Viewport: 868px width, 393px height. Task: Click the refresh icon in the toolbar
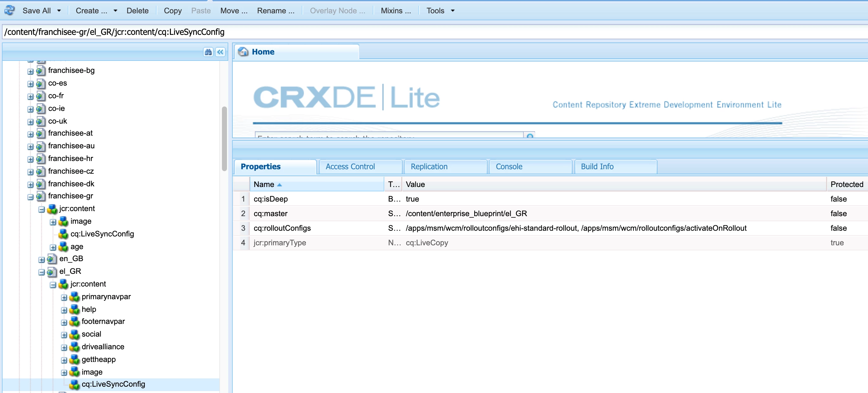click(10, 10)
